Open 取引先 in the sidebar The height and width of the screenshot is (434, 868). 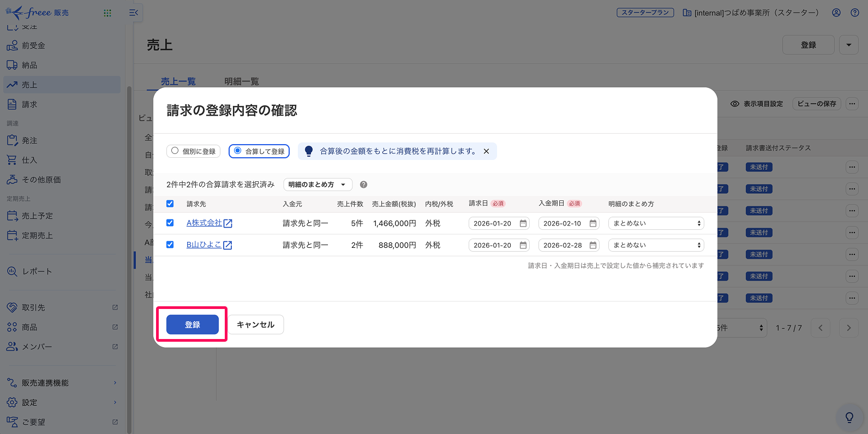click(61, 307)
